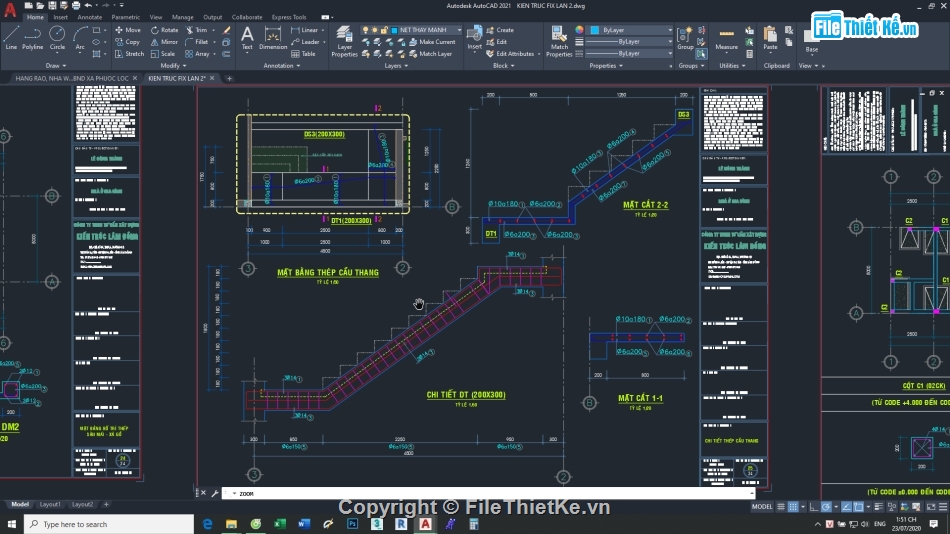Select the Circle tool
The height and width of the screenshot is (534, 950).
click(57, 38)
